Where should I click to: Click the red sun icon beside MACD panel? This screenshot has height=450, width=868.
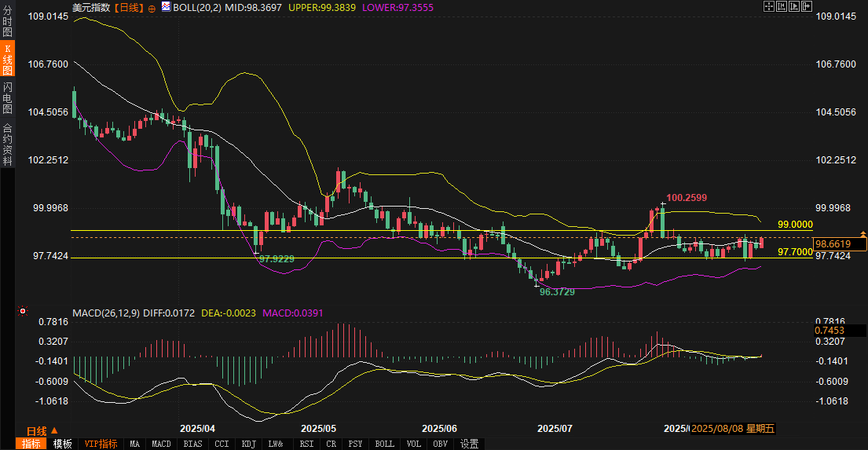22,312
